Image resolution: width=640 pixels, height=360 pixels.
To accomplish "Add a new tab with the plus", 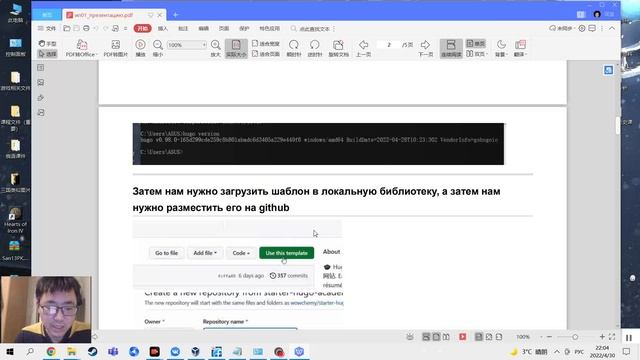I will 176,15.
